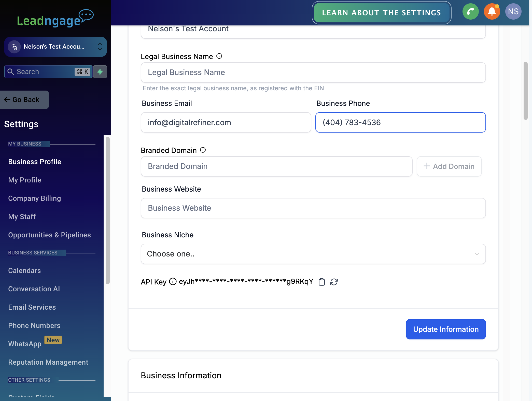Open Email Services settings
The image size is (532, 401).
32,307
